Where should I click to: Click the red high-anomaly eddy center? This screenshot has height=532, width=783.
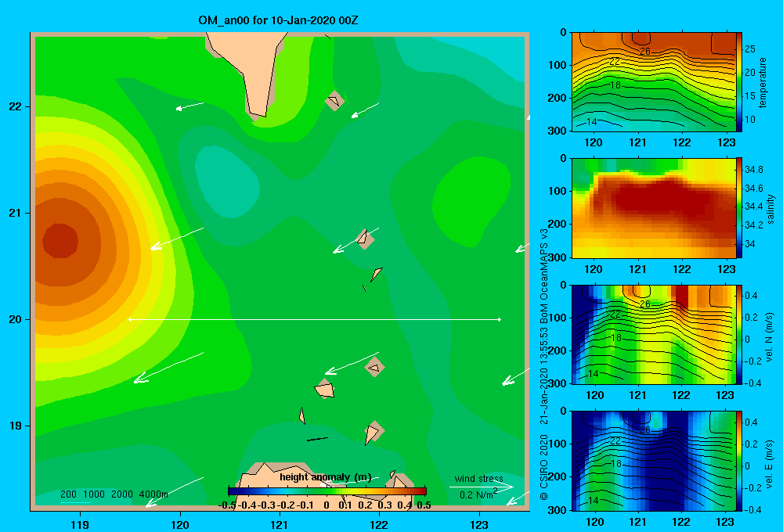point(60,241)
